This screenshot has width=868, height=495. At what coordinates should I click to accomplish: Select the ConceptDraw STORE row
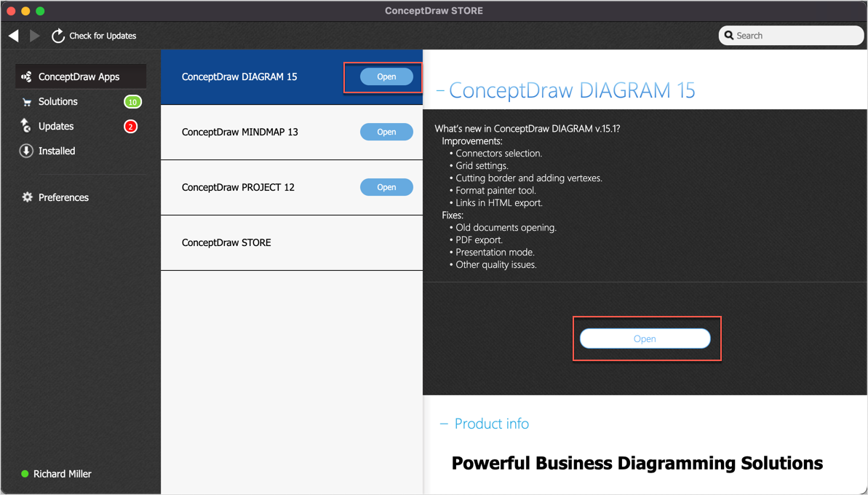pyautogui.click(x=292, y=243)
